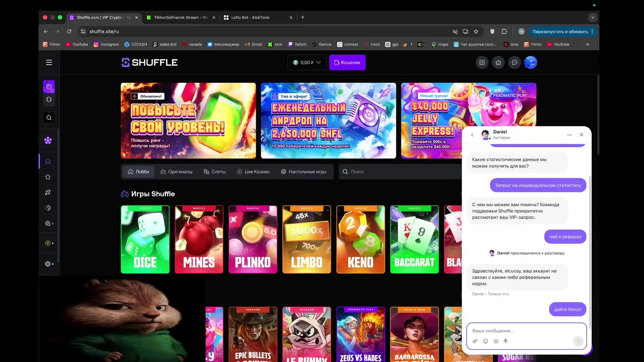Click the Кошелек wallet button
Image resolution: width=644 pixels, height=362 pixels.
click(347, 62)
